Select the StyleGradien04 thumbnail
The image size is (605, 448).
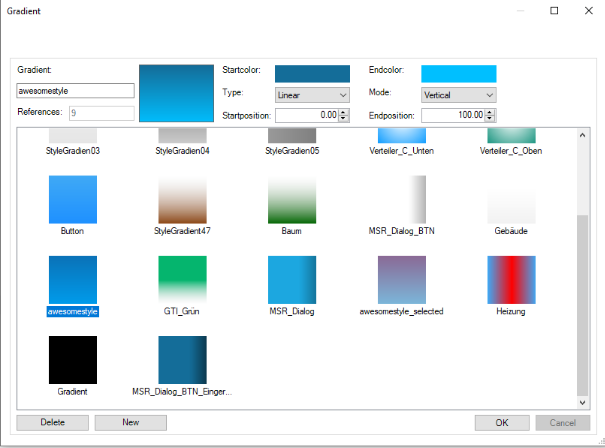182,136
